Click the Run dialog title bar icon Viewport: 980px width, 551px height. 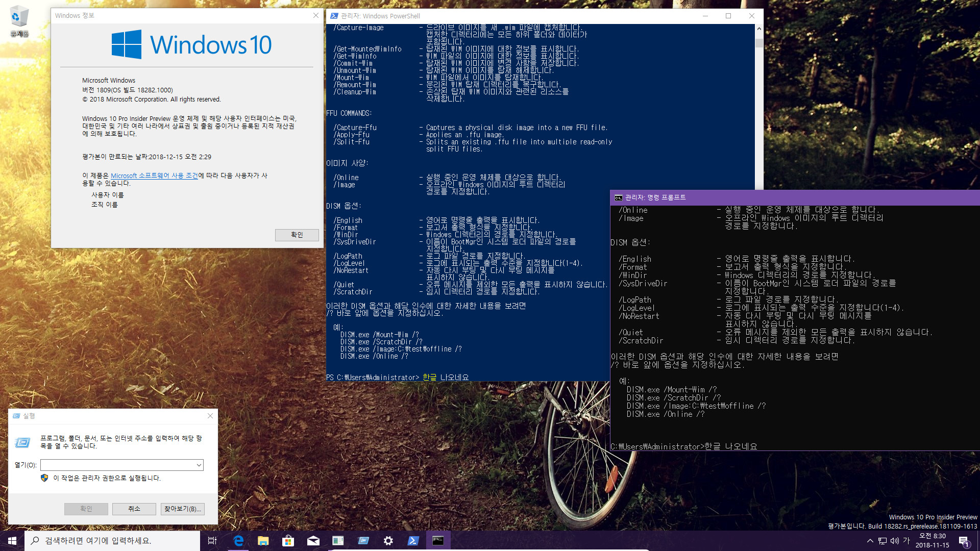[x=16, y=416]
